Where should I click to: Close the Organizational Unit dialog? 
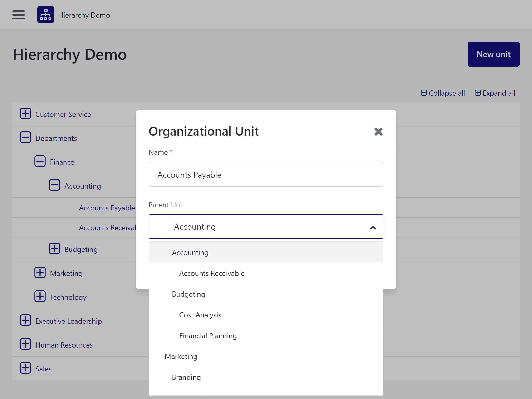point(378,131)
